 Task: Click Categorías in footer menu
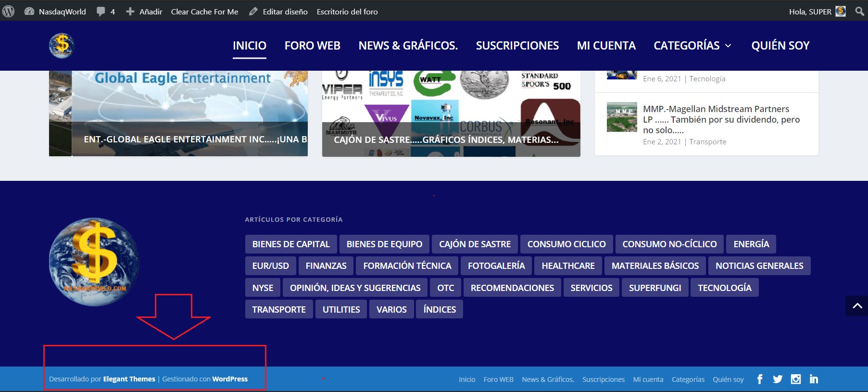coord(688,379)
